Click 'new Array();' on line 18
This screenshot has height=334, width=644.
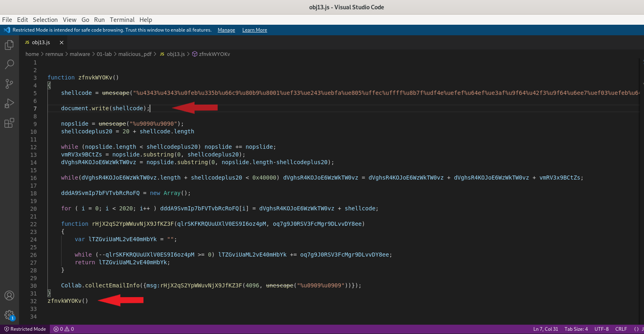[x=170, y=193]
